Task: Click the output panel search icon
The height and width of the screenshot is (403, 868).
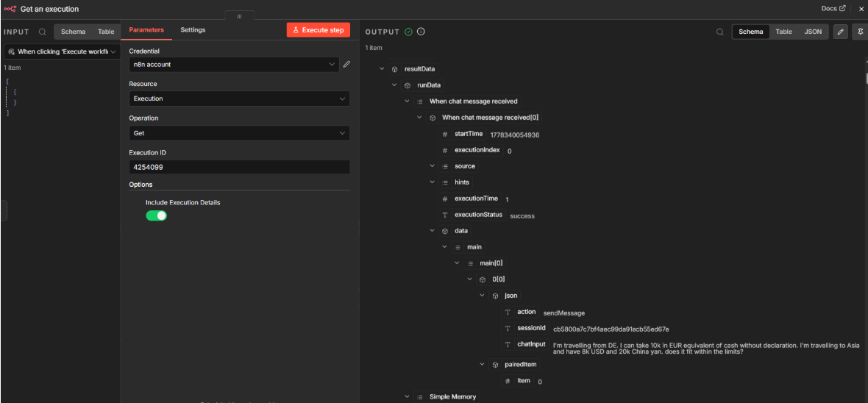Action: pyautogui.click(x=719, y=32)
